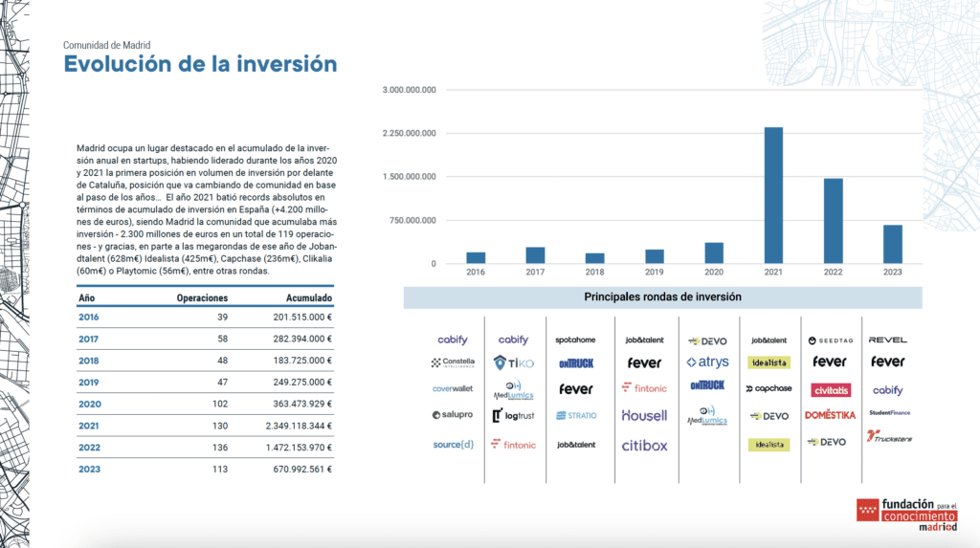Screen dimensions: 980x548
Task: Click the 750.000.000 axis label
Action: tap(413, 221)
